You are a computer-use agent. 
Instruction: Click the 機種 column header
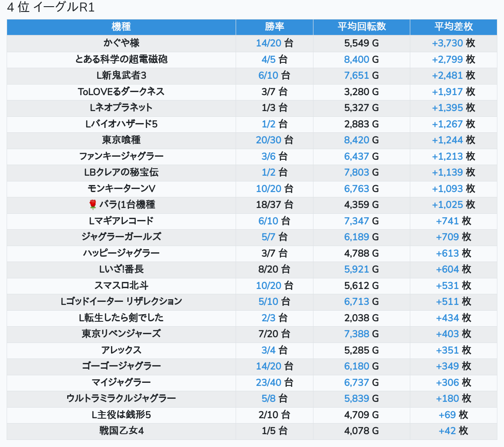(x=121, y=27)
